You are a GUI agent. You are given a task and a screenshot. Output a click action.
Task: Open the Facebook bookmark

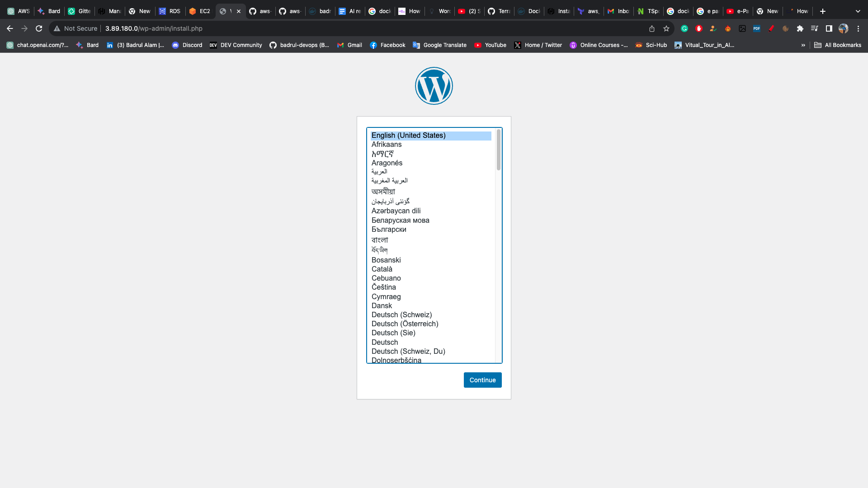point(387,45)
